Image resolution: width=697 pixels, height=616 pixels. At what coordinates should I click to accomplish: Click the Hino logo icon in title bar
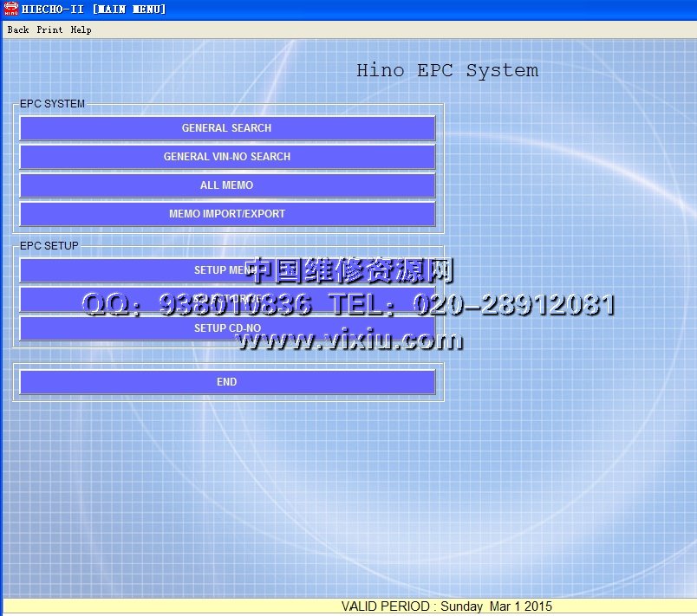coord(10,9)
